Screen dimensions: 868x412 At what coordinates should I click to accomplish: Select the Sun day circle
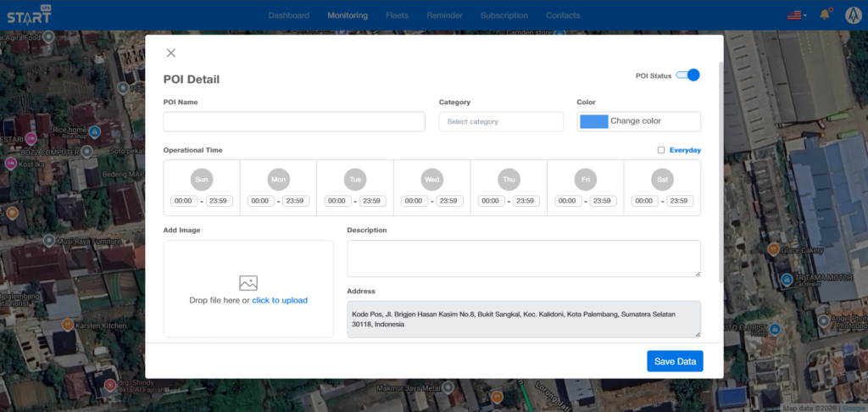pyautogui.click(x=202, y=180)
